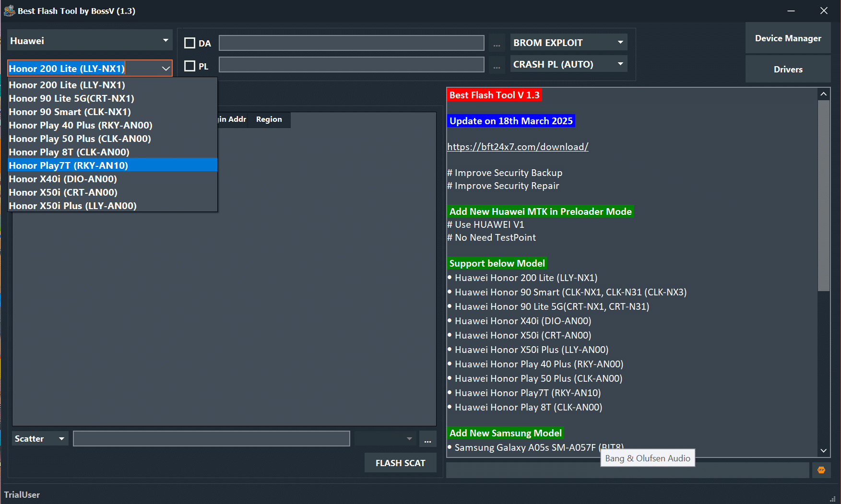Enable the DA checkbox

(x=190, y=43)
